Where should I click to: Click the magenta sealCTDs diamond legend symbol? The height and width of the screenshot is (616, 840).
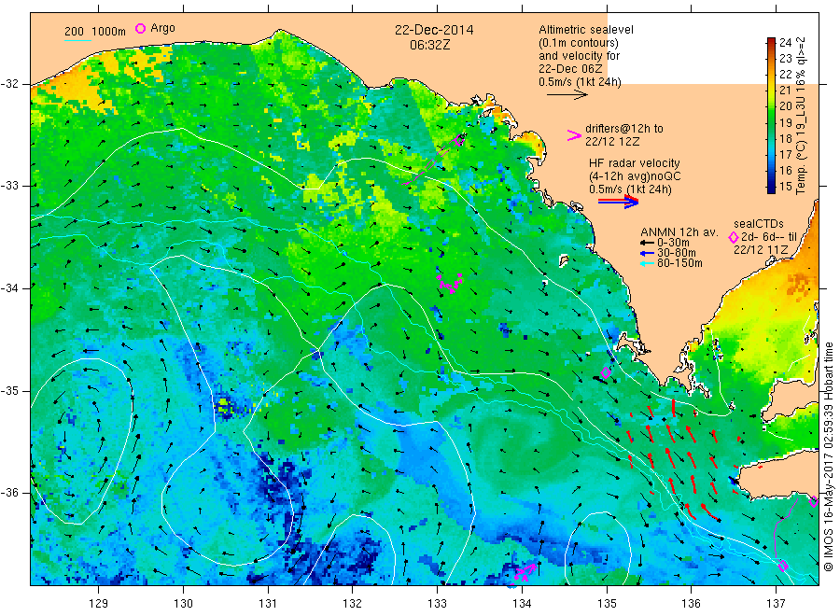click(x=733, y=237)
